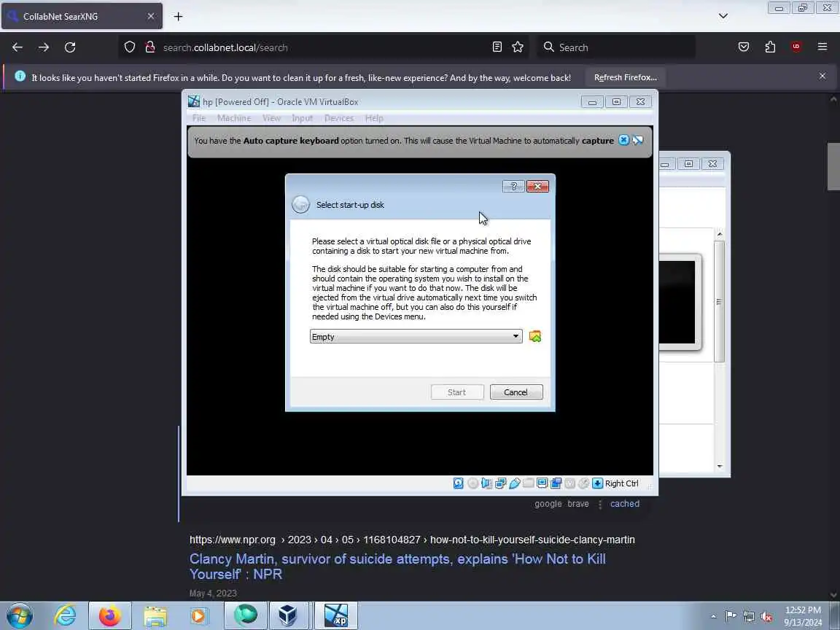840x630 pixels.
Task: Toggle Firefox reader view
Action: [x=497, y=47]
